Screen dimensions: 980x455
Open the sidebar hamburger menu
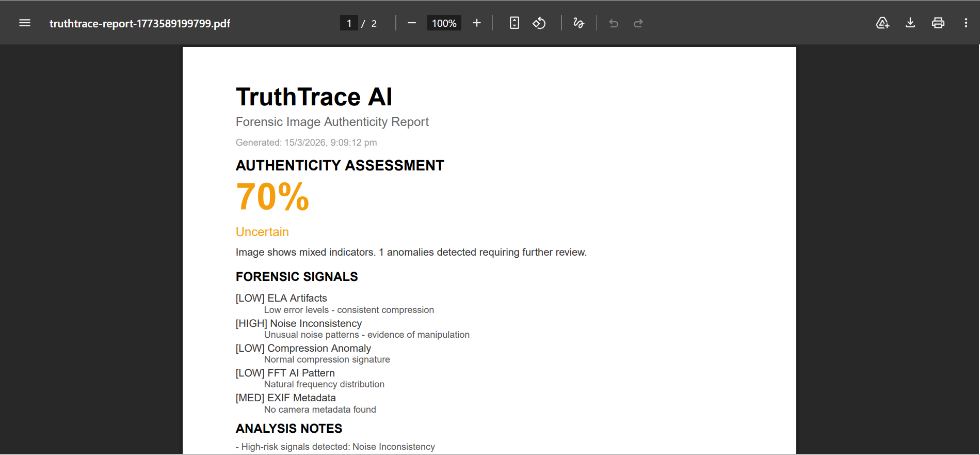[25, 23]
